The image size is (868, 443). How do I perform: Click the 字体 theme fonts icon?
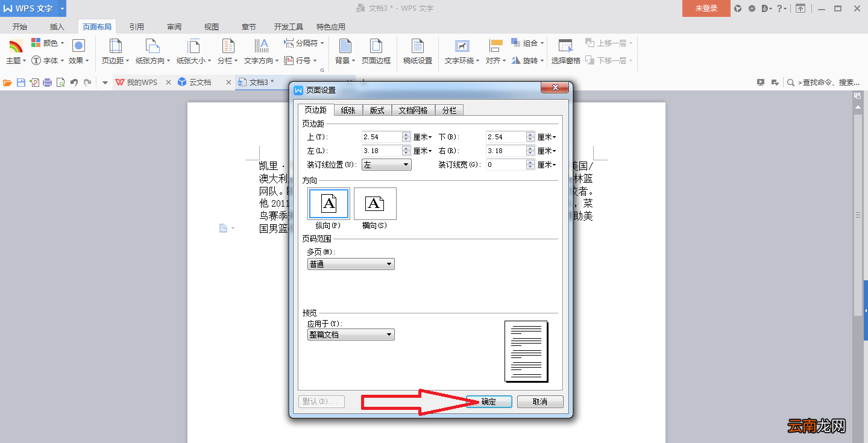pyautogui.click(x=36, y=60)
